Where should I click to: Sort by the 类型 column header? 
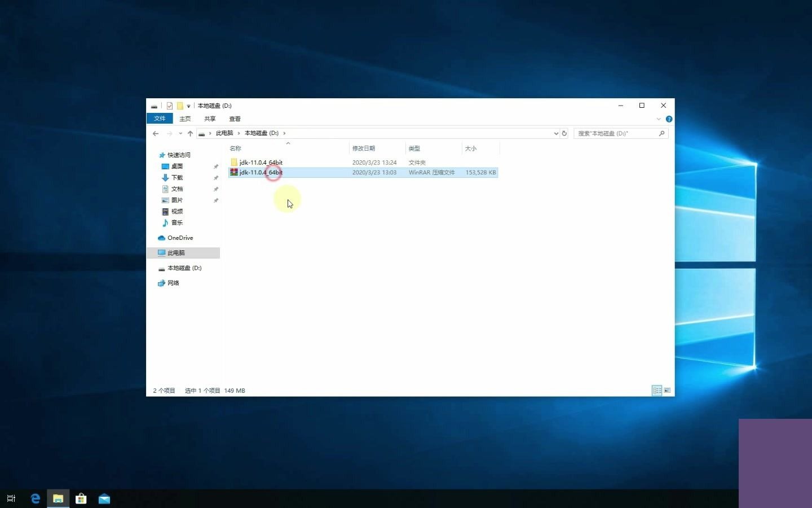tap(434, 148)
